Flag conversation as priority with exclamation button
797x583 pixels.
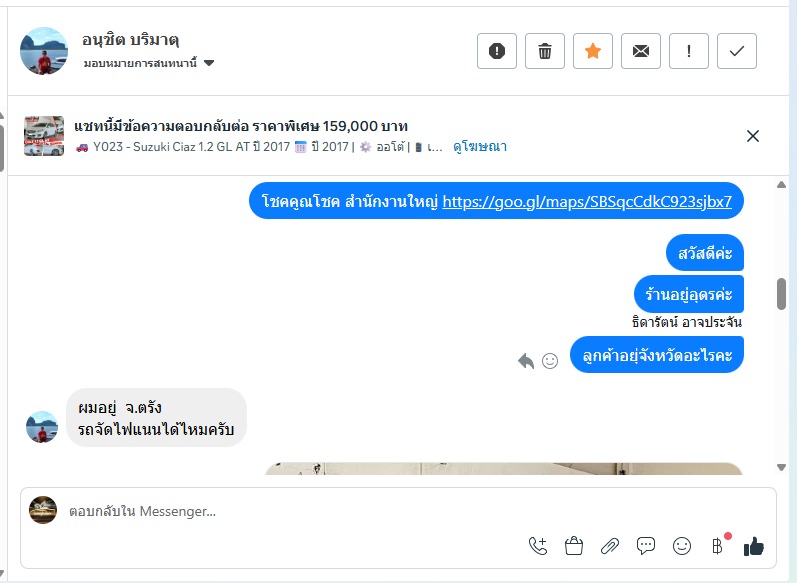[x=689, y=51]
